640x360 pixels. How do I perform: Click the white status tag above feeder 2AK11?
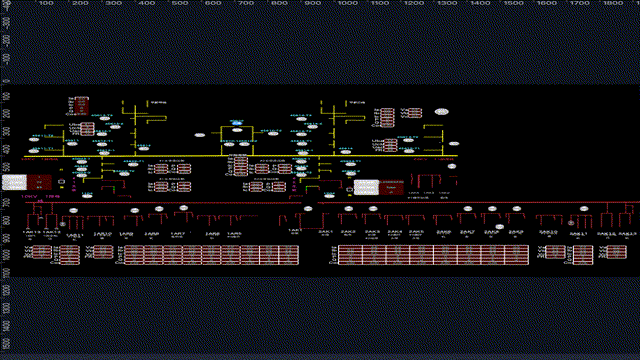584,209
